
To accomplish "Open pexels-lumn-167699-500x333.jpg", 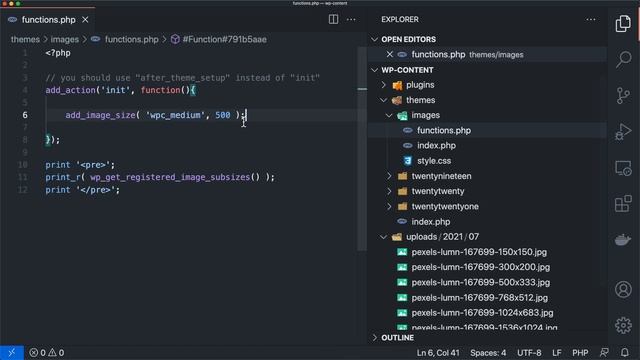I will (481, 282).
